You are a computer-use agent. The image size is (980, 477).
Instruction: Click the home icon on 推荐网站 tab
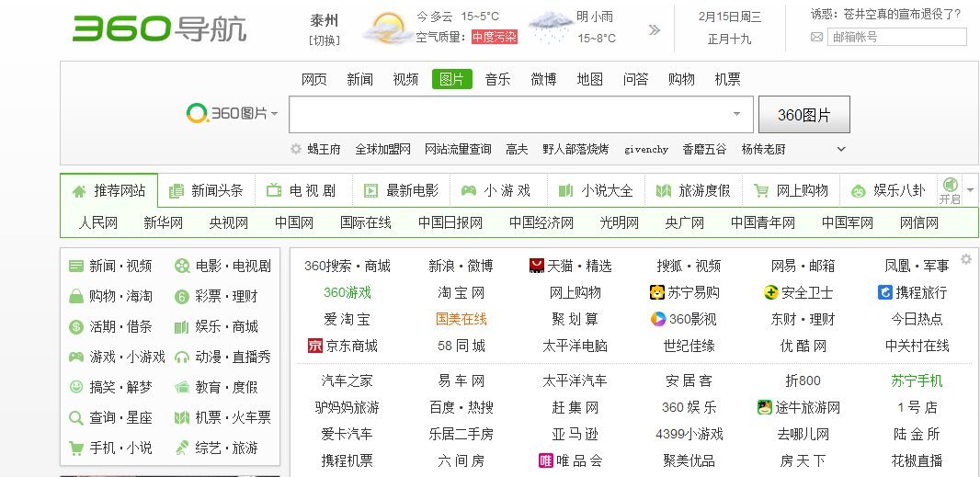(79, 190)
